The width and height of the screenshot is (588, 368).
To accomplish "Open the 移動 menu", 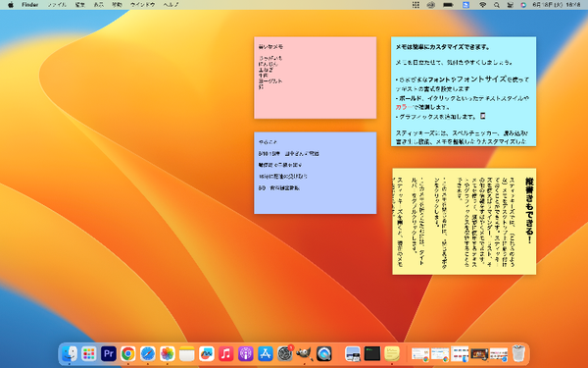I will [117, 5].
